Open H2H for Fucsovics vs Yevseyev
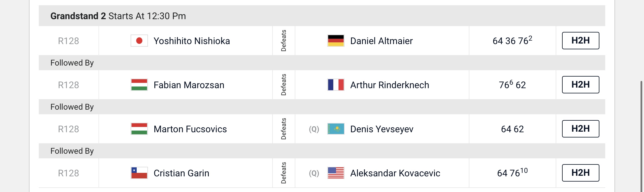644x192 pixels. (581, 129)
